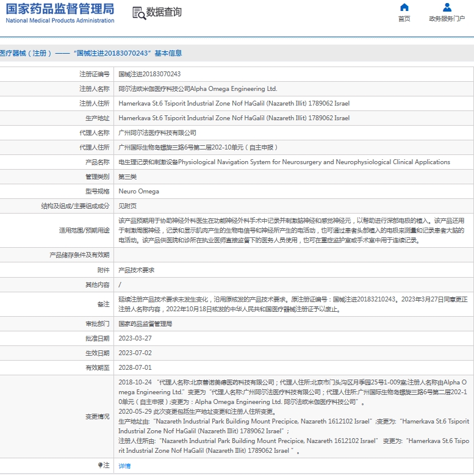The height and width of the screenshot is (476, 474).
Task: Click the bullet icon beside 注
Action: click(x=100, y=465)
